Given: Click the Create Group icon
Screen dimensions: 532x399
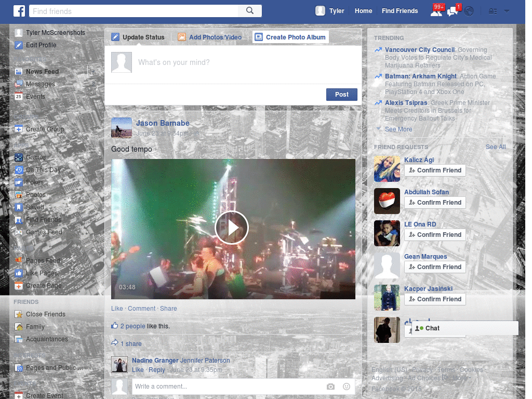Looking at the screenshot, I should 19,129.
